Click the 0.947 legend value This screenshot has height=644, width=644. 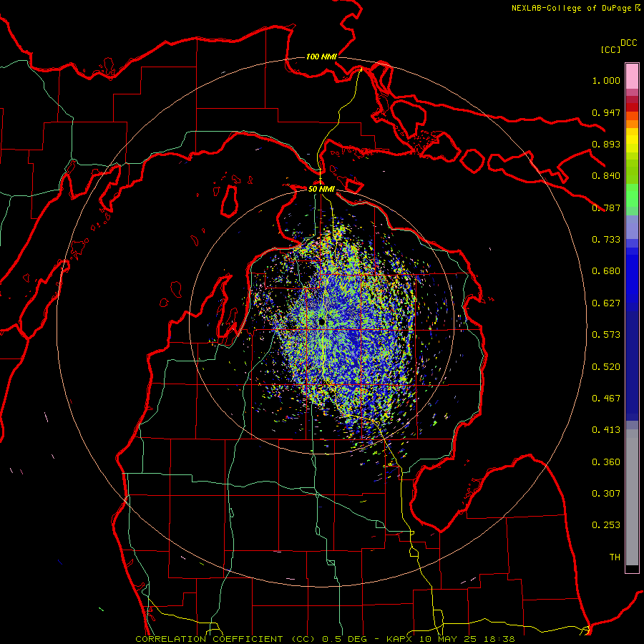[606, 112]
